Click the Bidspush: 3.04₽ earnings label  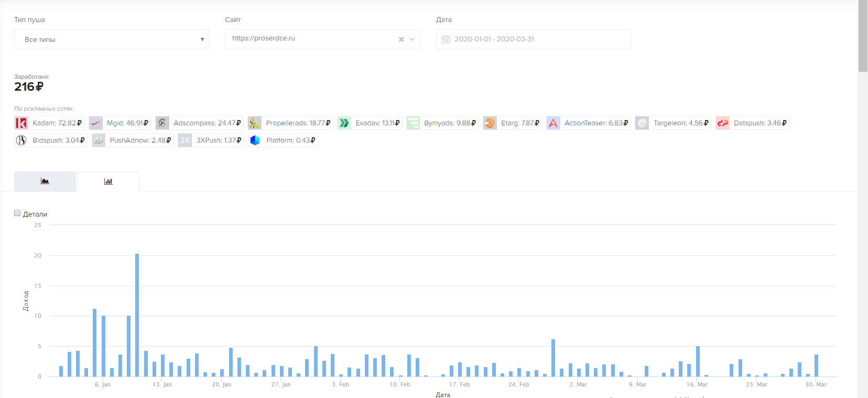point(59,141)
